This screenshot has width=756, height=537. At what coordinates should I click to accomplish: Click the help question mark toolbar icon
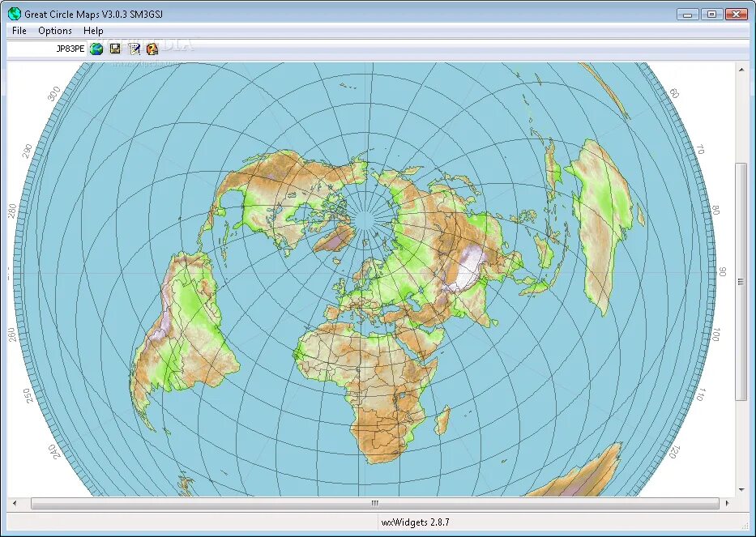coord(152,49)
